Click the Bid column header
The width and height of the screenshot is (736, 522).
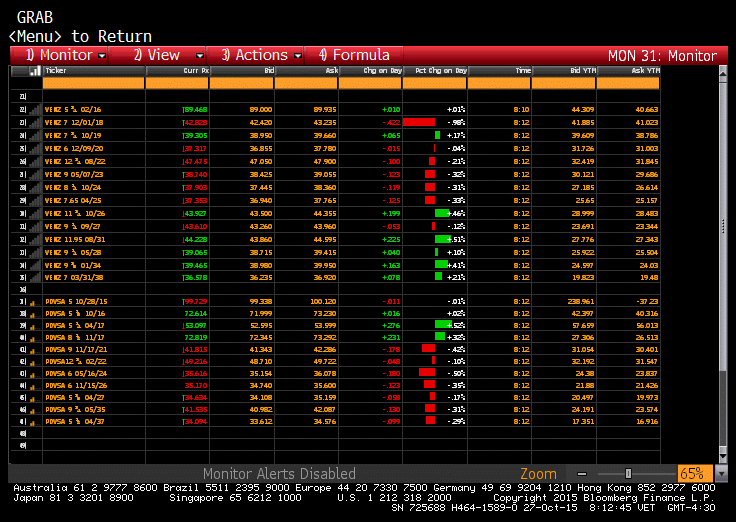click(x=242, y=71)
